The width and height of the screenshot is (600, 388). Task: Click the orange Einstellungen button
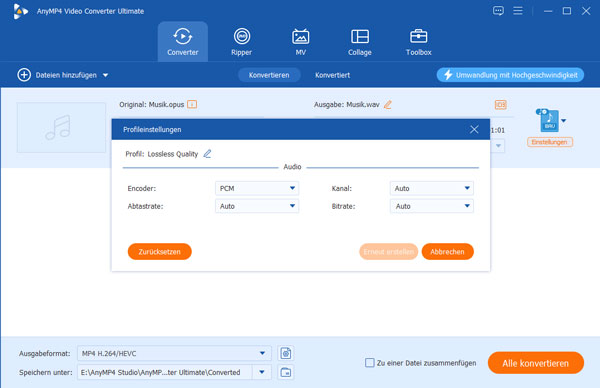(549, 142)
